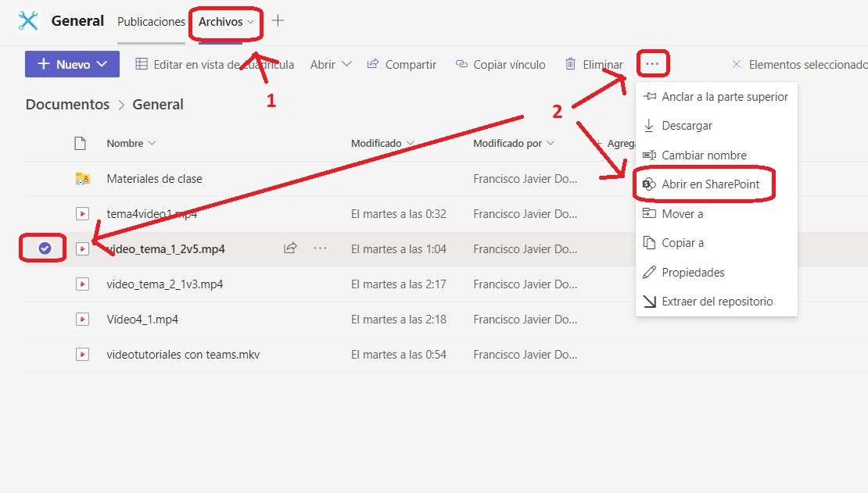
Task: Select Copiar a menu item
Action: 716,243
